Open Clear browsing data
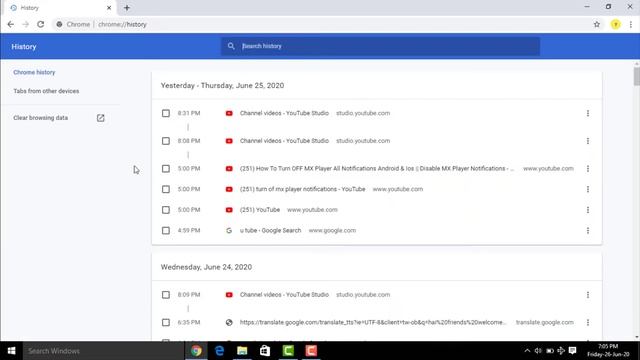Screen dimensions: 640x360 (x=40, y=118)
